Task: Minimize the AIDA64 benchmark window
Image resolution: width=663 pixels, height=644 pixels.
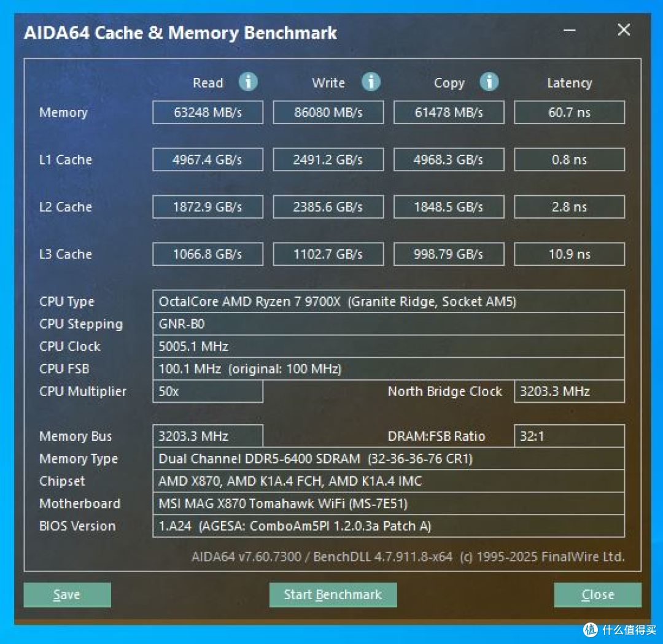Action: 570,31
